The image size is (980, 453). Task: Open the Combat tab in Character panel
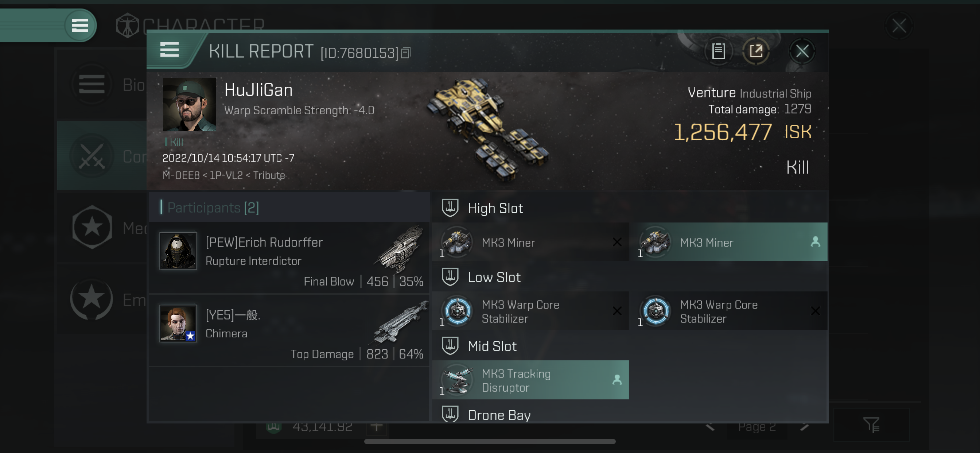[93, 155]
